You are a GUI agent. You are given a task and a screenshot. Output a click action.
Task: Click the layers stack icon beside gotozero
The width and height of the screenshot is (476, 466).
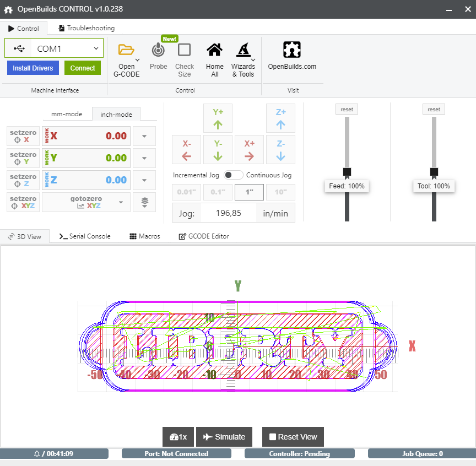tap(144, 202)
